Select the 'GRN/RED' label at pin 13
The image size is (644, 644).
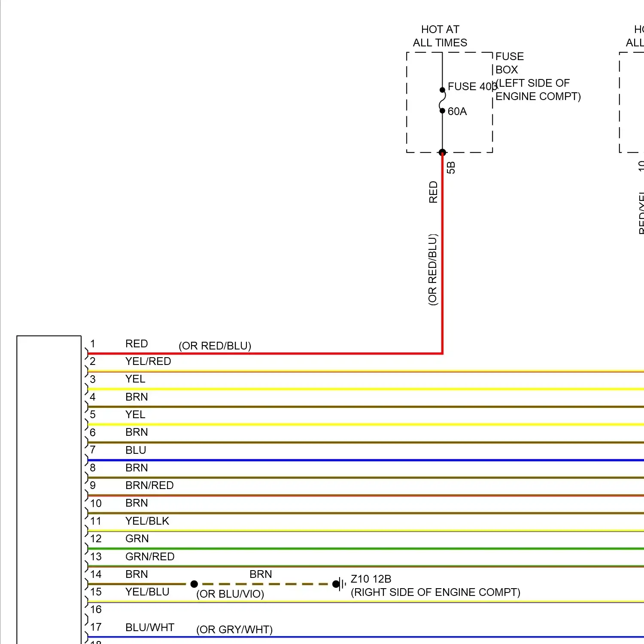150,556
